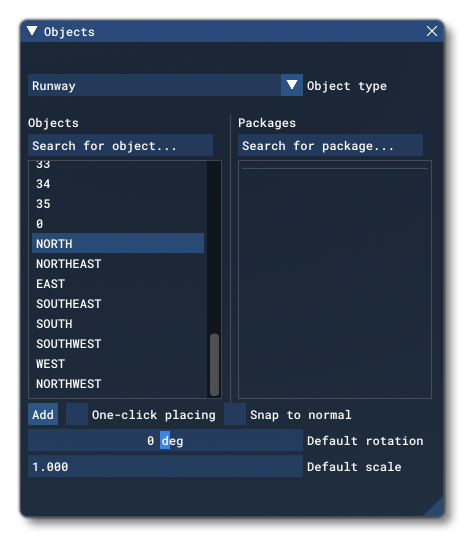Click the objects list scrollbar thumb
The image size is (464, 537).
[x=214, y=364]
